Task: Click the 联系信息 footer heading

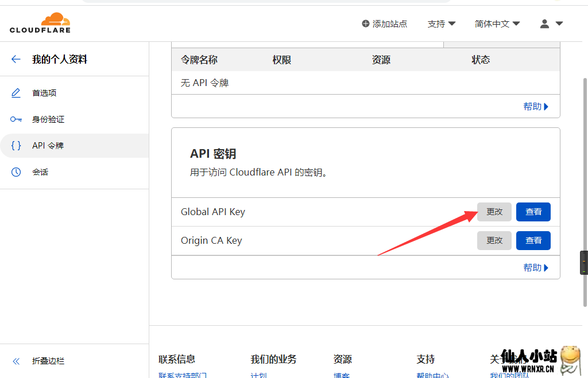Action: pos(177,359)
